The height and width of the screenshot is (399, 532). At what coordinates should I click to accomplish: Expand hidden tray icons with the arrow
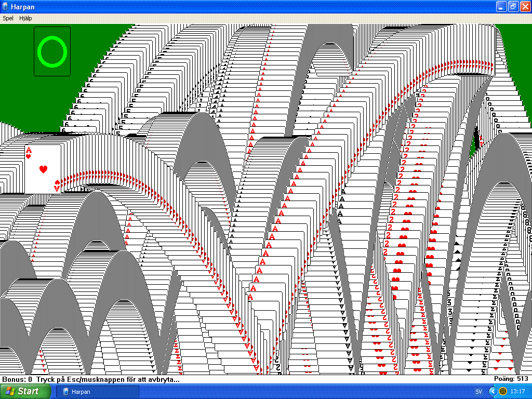click(493, 391)
